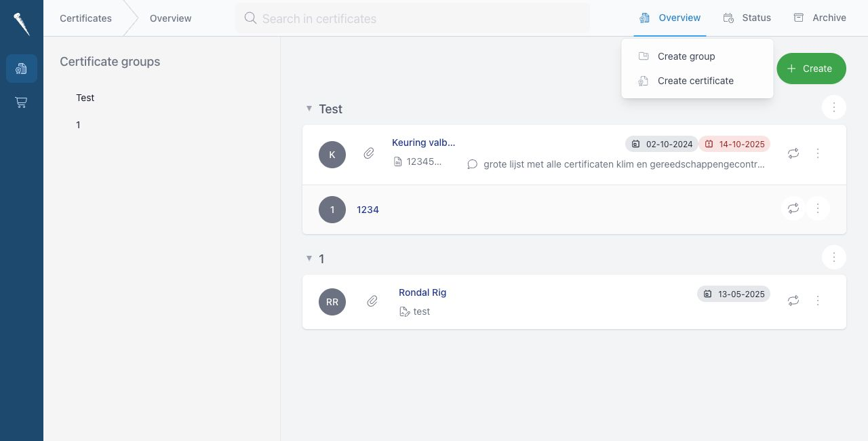Image resolution: width=868 pixels, height=441 pixels.
Task: Click the feather app logo
Action: (x=21, y=24)
